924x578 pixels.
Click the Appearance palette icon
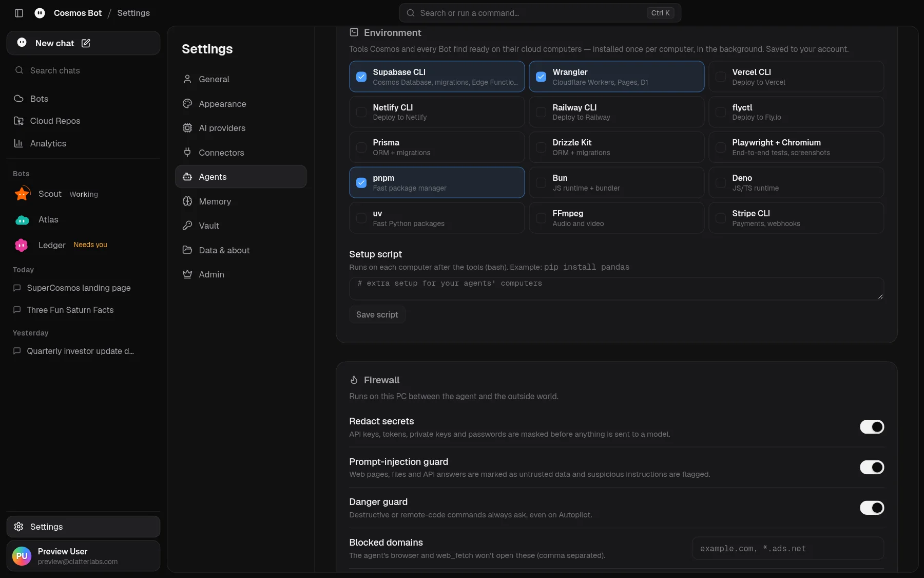187,104
